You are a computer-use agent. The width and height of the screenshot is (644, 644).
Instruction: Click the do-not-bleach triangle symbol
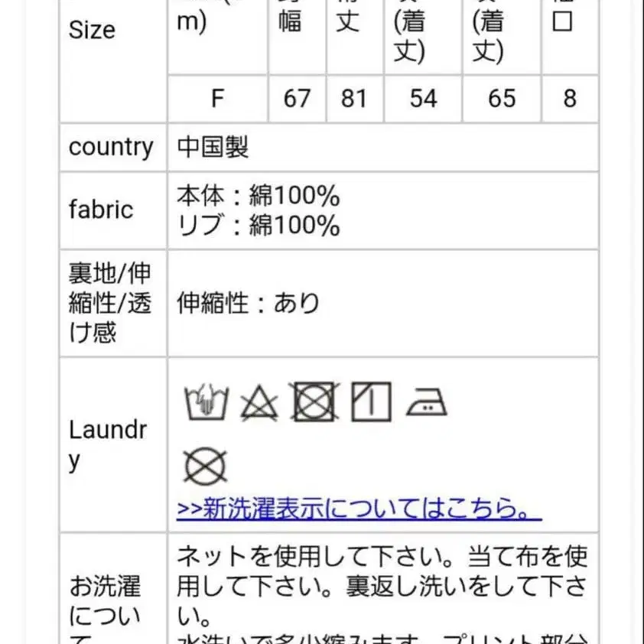(x=259, y=403)
